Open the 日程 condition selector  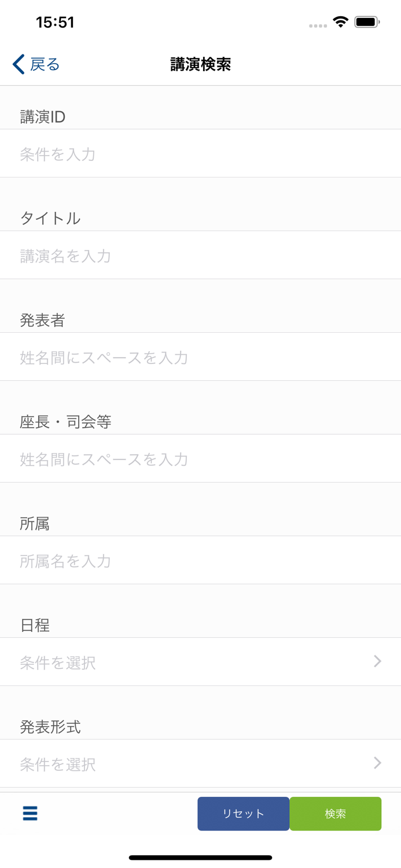[174, 661]
